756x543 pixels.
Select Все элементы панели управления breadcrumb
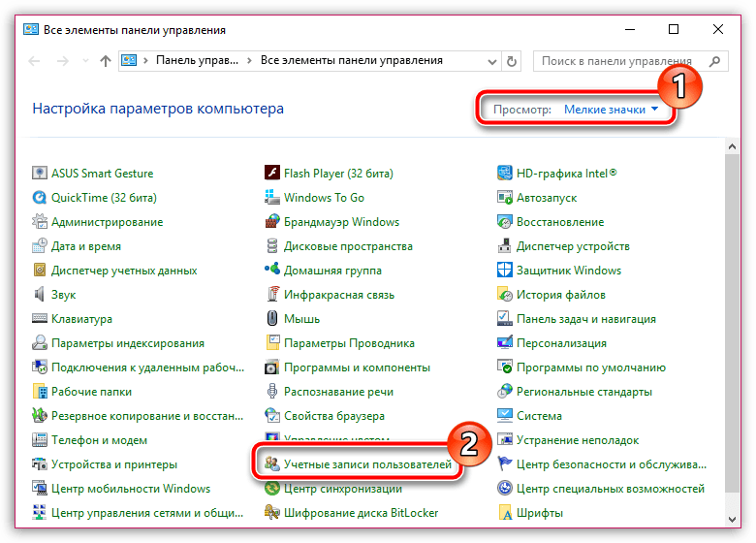tap(352, 60)
